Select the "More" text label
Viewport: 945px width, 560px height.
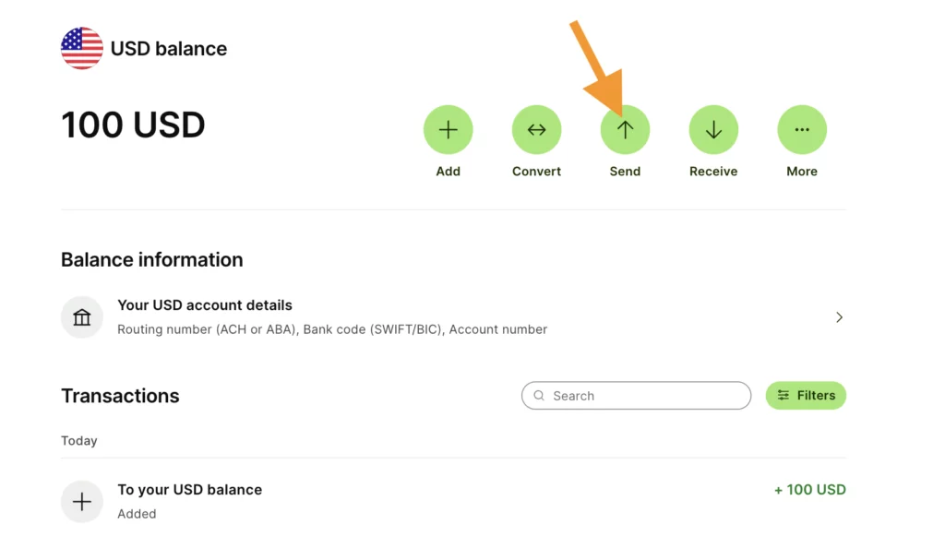coord(802,172)
